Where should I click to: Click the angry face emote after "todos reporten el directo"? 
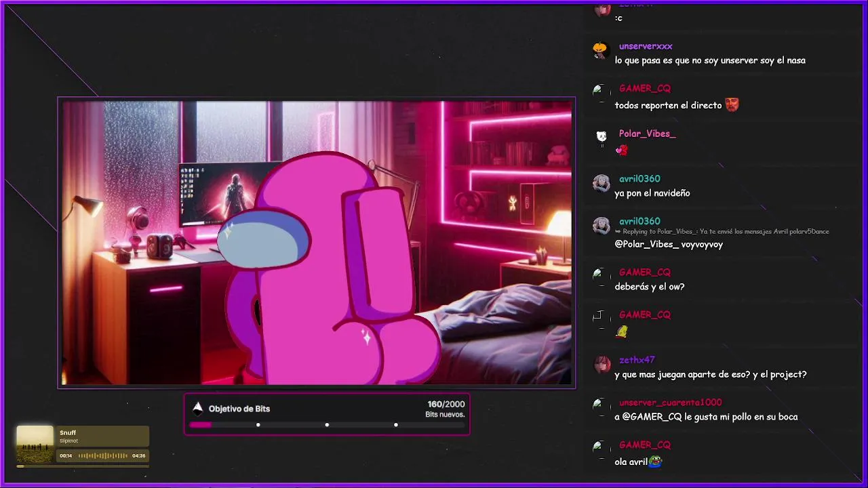(731, 104)
